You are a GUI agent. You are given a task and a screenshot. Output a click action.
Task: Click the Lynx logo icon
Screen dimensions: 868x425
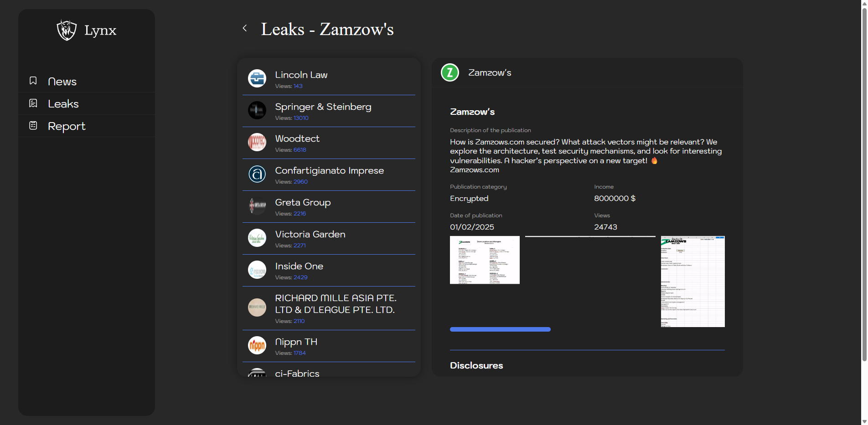click(67, 30)
